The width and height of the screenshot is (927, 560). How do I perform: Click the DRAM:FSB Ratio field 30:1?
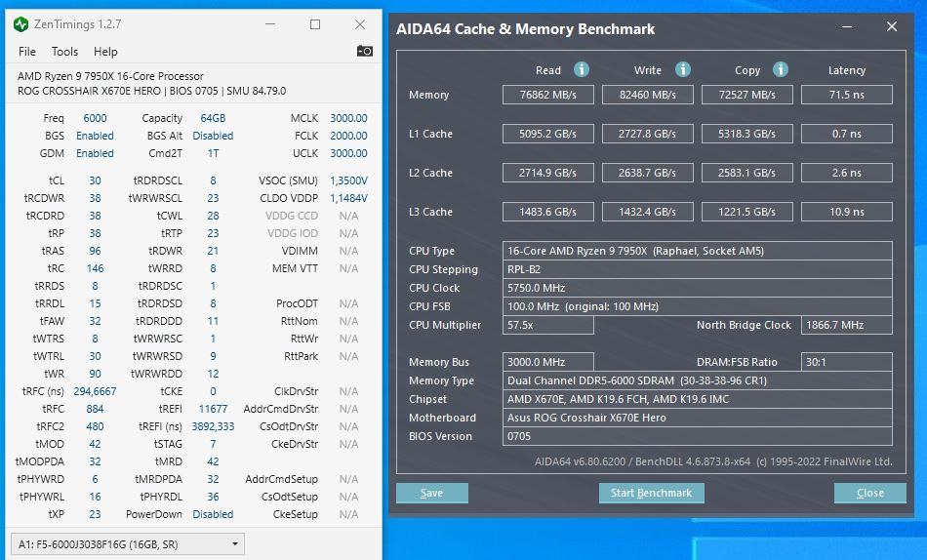click(847, 362)
